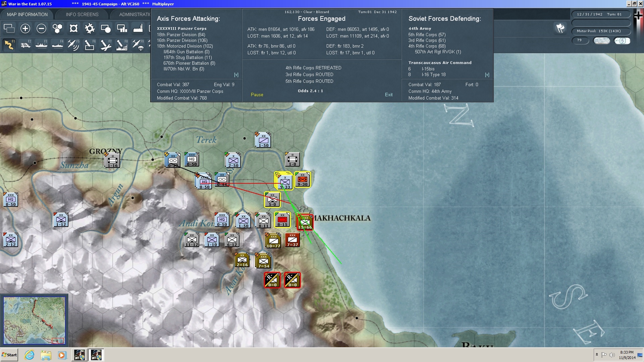Exit the combat resolution window

click(x=389, y=95)
